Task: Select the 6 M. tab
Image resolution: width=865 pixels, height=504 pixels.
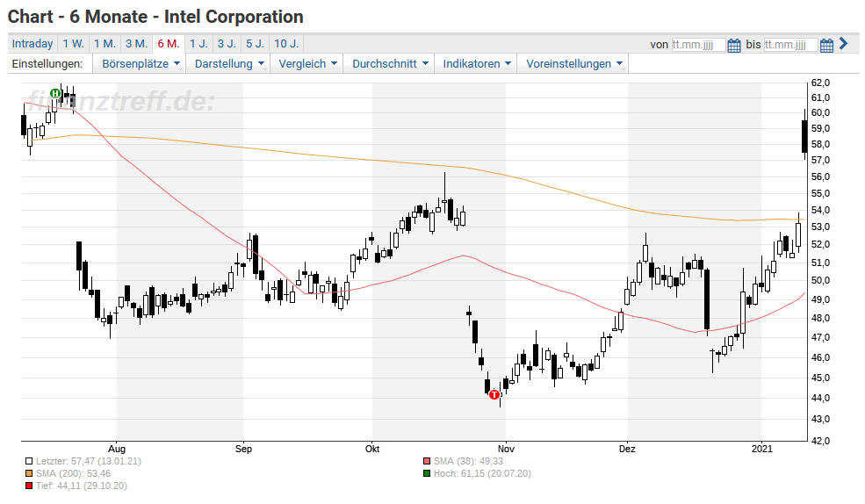Action: tap(169, 44)
